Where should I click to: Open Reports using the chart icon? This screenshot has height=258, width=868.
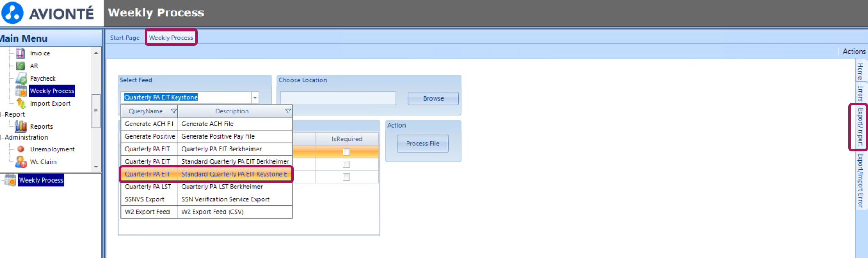coord(21,126)
